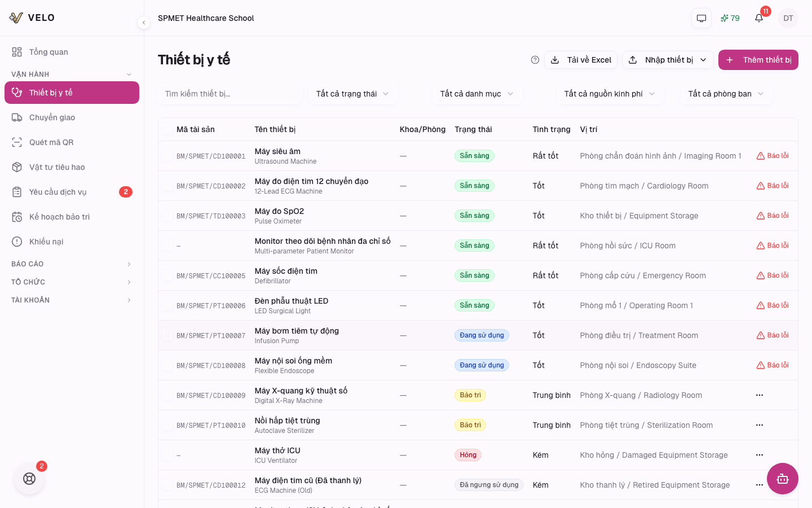Open the support lifebuoy floating icon
Screen dimensions: 812x508
click(x=29, y=479)
